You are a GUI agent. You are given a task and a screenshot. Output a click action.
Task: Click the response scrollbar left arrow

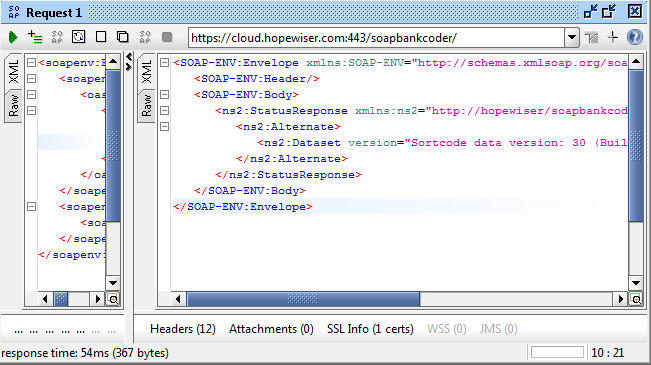pyautogui.click(x=179, y=299)
